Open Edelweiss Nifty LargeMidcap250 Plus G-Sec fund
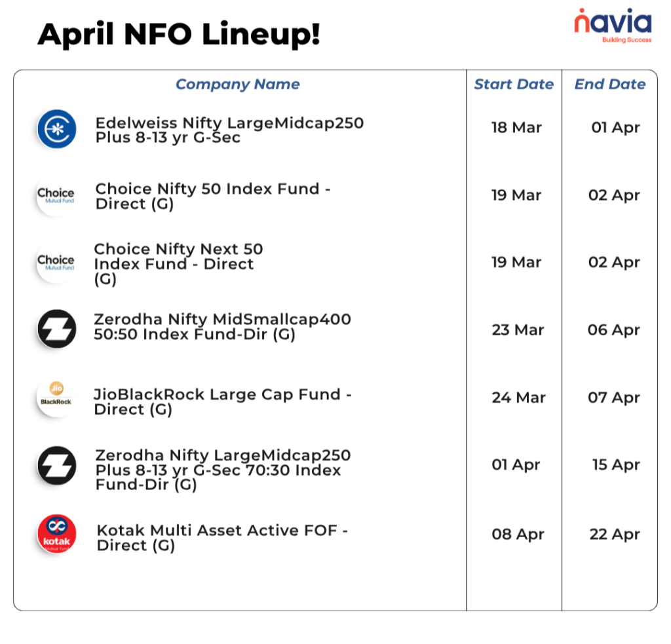Screen dimensions: 671x644 coord(229,130)
